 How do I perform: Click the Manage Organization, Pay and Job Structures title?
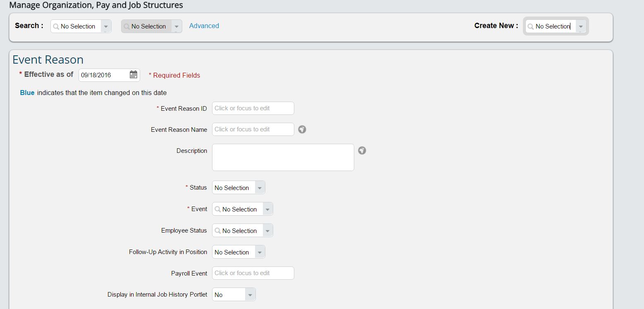coord(96,5)
